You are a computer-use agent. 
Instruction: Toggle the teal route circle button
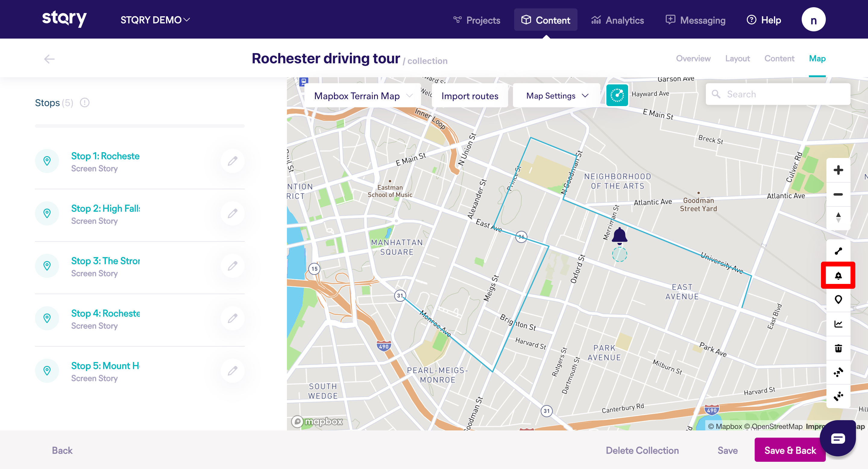617,95
